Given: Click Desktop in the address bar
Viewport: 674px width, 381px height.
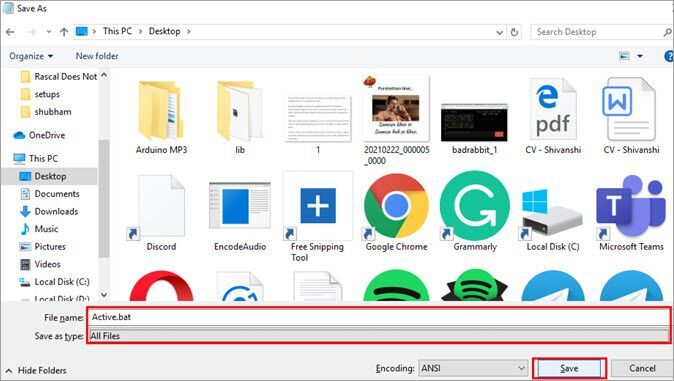Looking at the screenshot, I should [165, 31].
